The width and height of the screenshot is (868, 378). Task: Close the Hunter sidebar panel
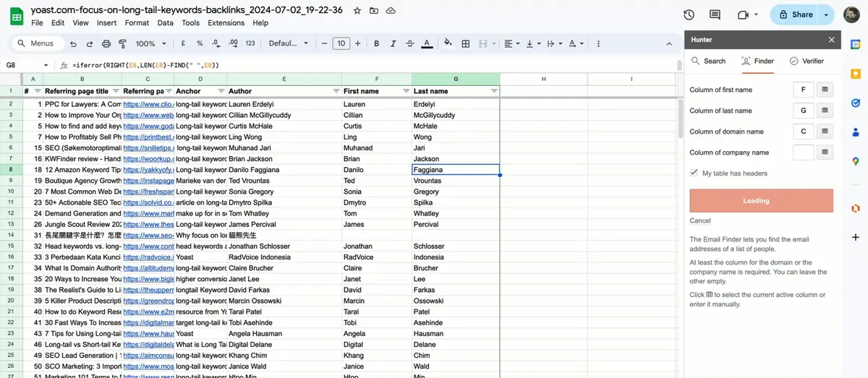point(832,40)
